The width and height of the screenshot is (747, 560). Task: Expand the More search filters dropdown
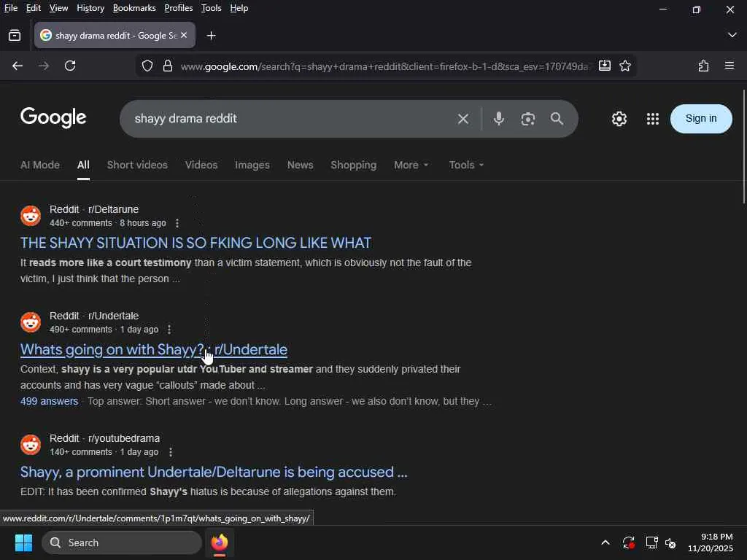[411, 165]
